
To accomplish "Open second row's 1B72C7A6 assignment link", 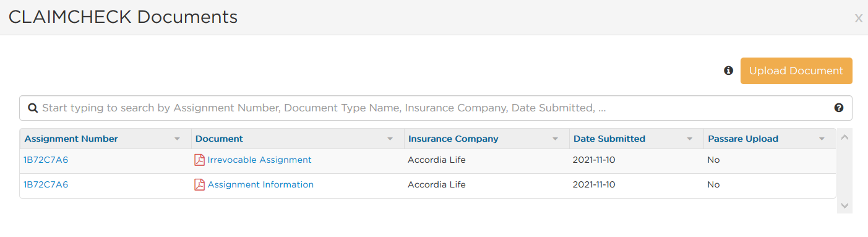I will (x=46, y=184).
